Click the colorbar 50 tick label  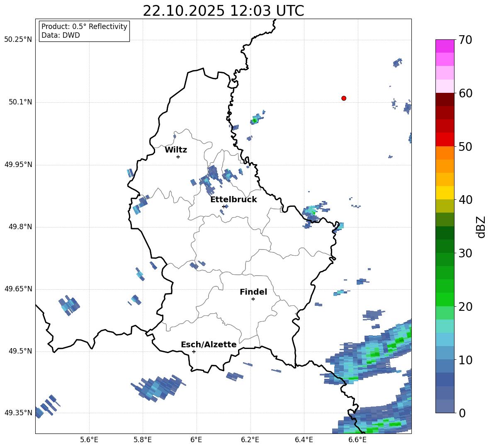(x=465, y=147)
